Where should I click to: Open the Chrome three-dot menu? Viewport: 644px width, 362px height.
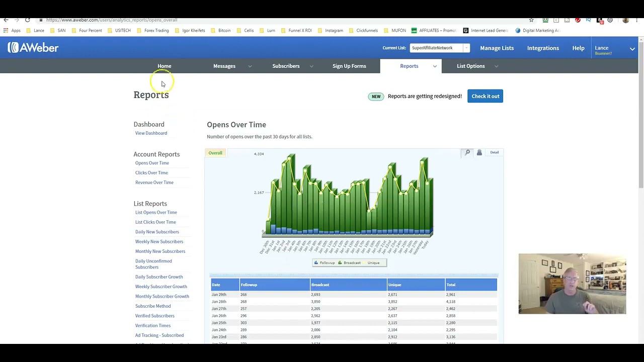click(636, 20)
